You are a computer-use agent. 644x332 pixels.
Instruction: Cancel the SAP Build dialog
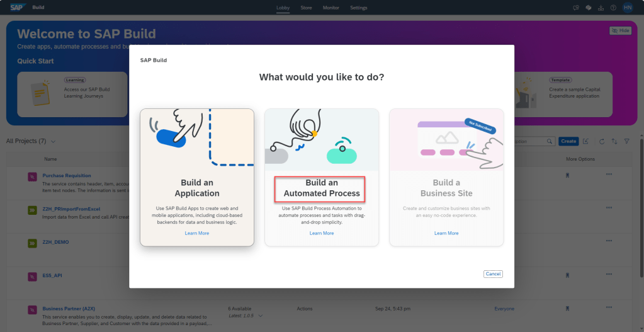point(493,274)
